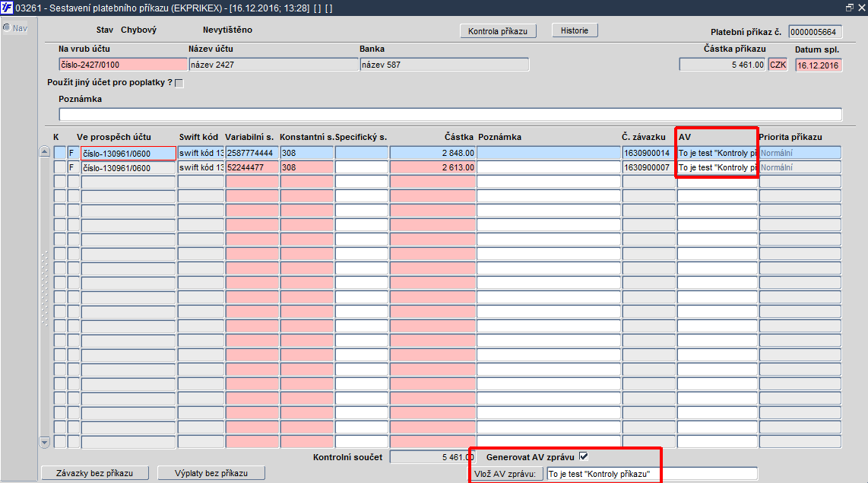Open the Priorita příkazu dropdown in first row
868x483 pixels.
tap(800, 153)
